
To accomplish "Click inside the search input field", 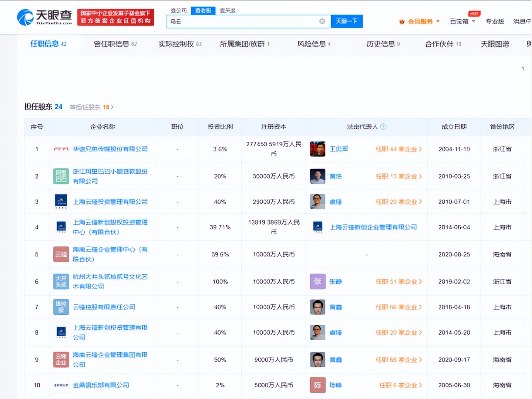I will coord(247,21).
